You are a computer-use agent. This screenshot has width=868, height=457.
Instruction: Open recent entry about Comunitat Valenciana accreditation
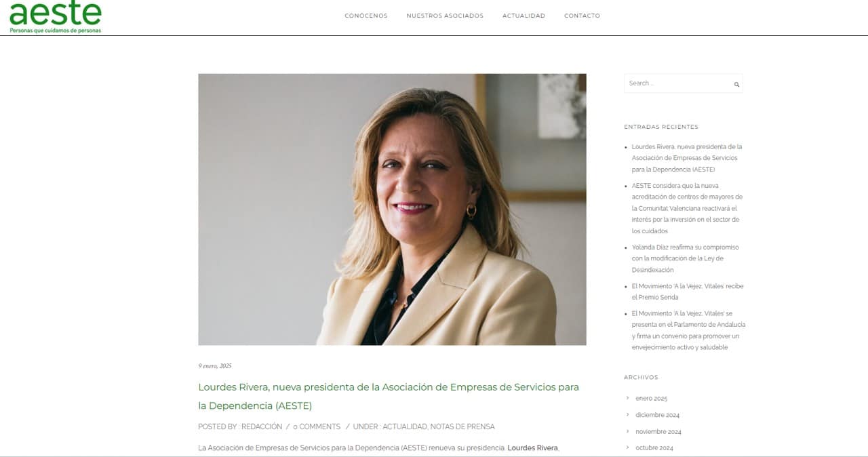point(687,208)
